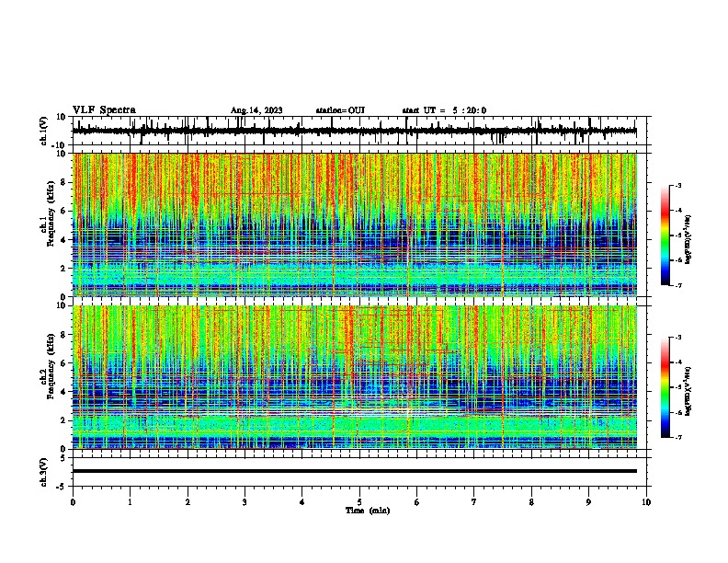The image size is (728, 563).
Task: Click the "Time (min)" x-axis label
Action: coord(368,511)
